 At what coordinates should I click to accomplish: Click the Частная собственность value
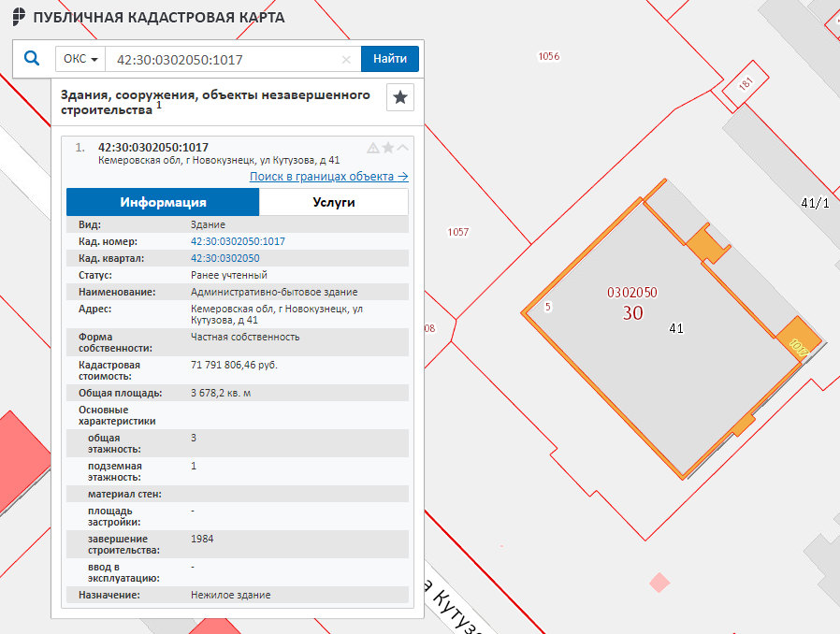pos(245,337)
